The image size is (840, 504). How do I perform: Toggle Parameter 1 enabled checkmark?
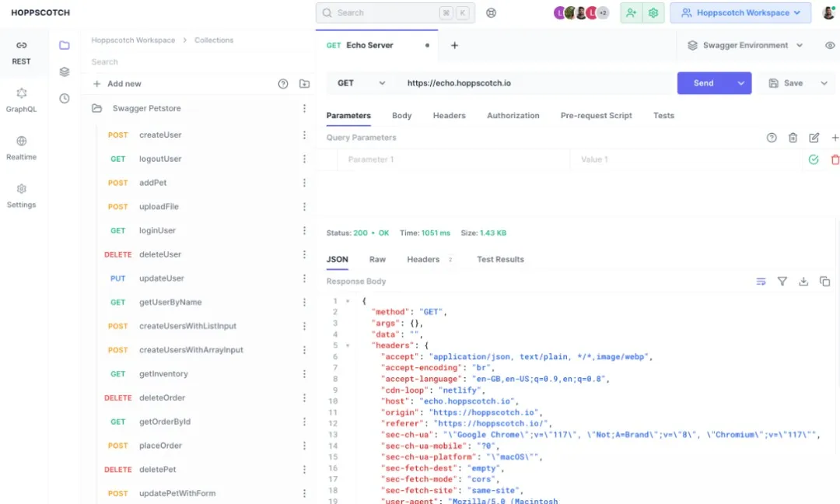(814, 159)
